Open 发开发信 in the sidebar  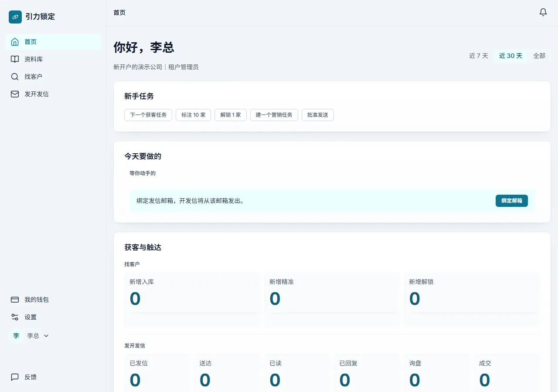point(53,94)
